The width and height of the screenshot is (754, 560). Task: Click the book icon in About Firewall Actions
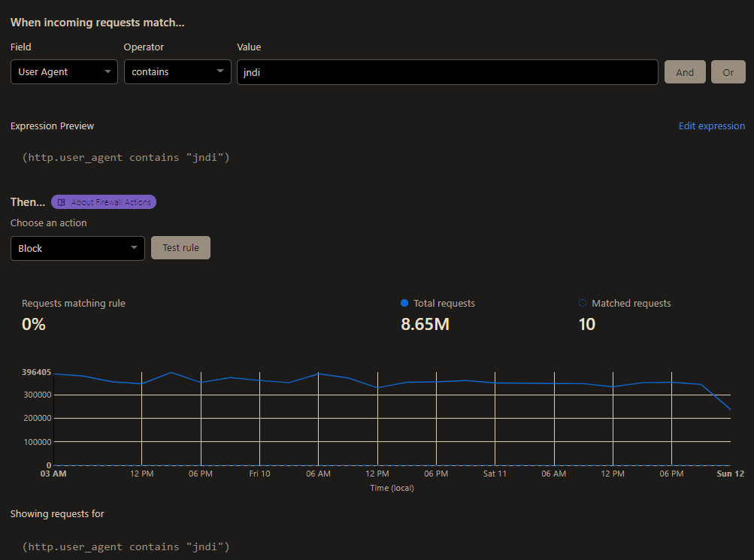[x=61, y=202]
